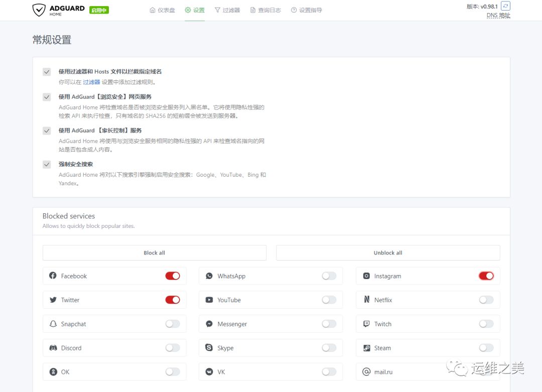The width and height of the screenshot is (542, 392).
Task: Open the 查询日志 query log tab
Action: coord(265,10)
